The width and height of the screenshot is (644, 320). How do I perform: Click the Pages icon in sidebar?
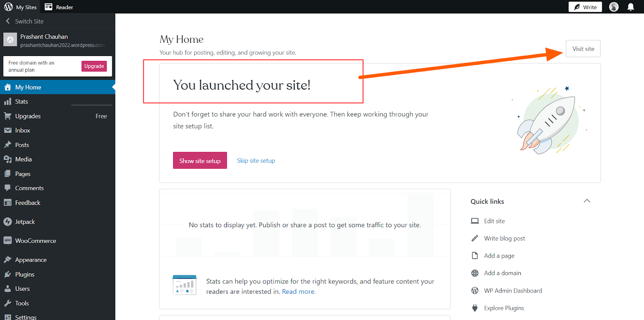pyautogui.click(x=8, y=174)
